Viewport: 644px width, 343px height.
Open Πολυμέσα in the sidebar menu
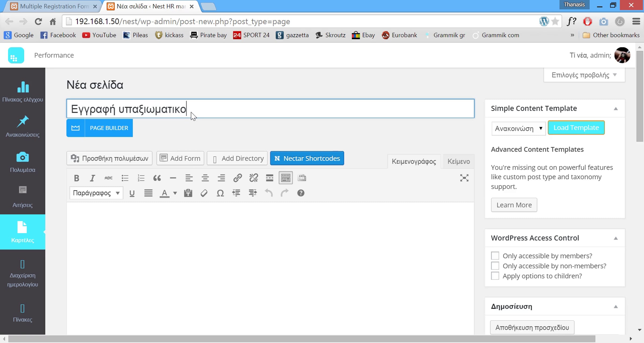pyautogui.click(x=23, y=162)
